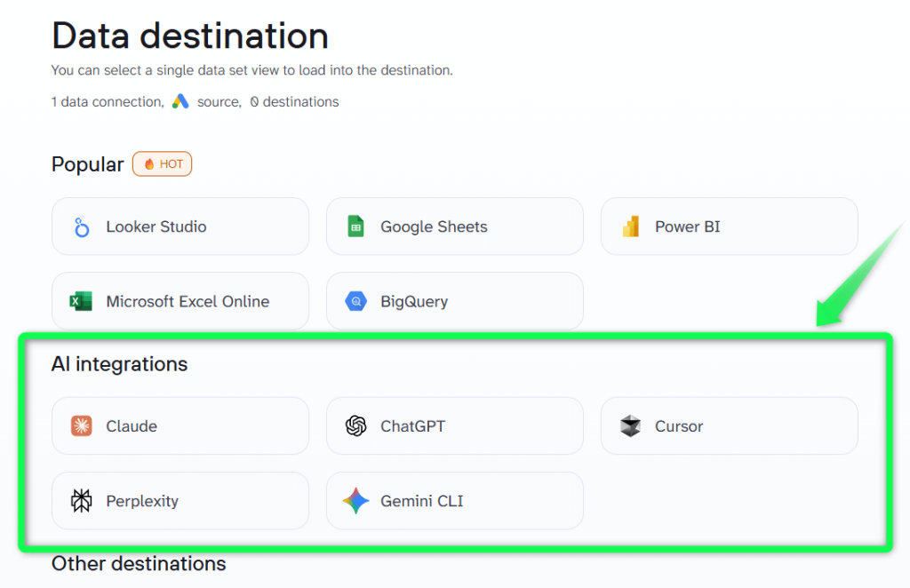910x588 pixels.
Task: Open the Claude AI integration card
Action: click(x=180, y=425)
